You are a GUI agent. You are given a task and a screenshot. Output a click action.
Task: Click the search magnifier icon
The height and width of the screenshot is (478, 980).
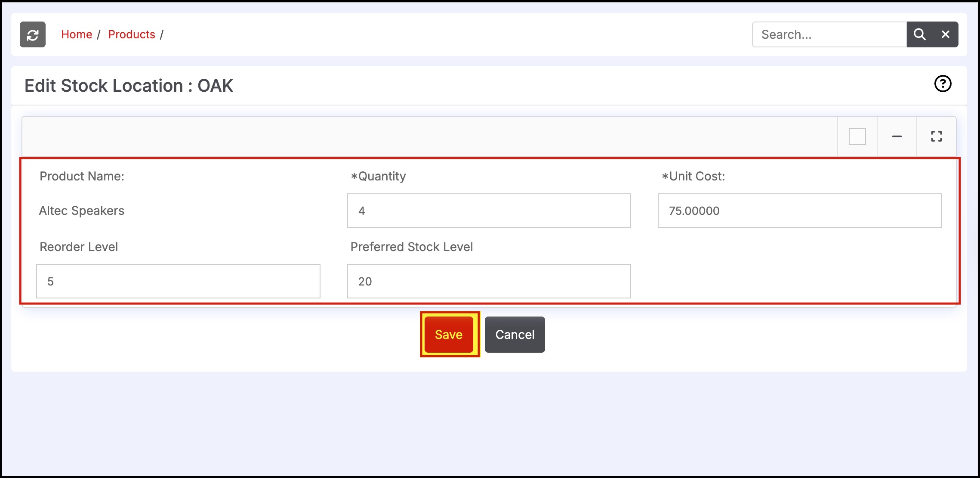(x=919, y=34)
